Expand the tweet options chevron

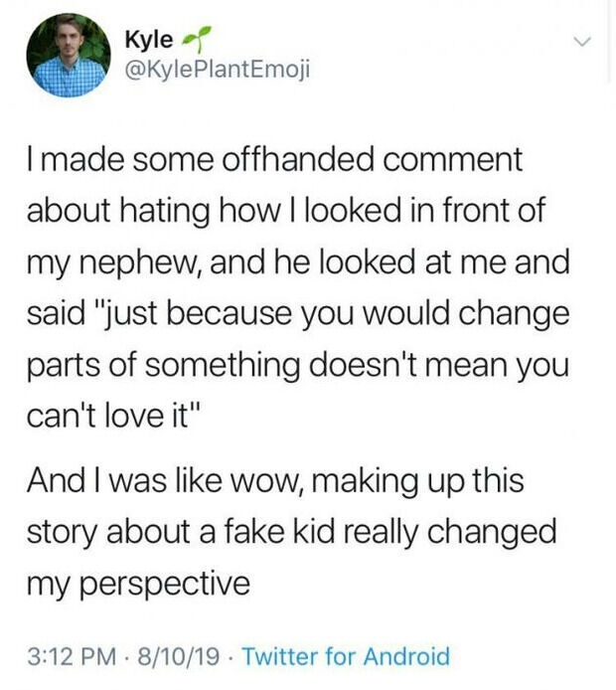[582, 42]
